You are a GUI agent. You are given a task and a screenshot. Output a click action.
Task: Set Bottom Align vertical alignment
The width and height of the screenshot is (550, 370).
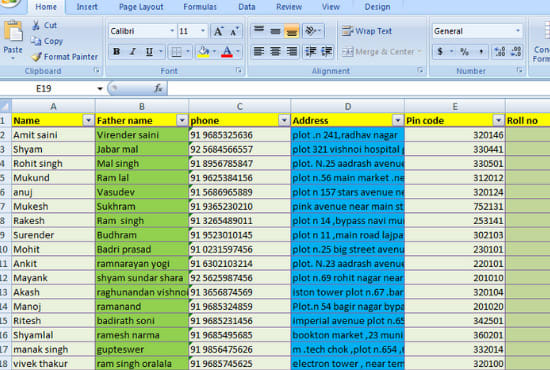point(292,31)
